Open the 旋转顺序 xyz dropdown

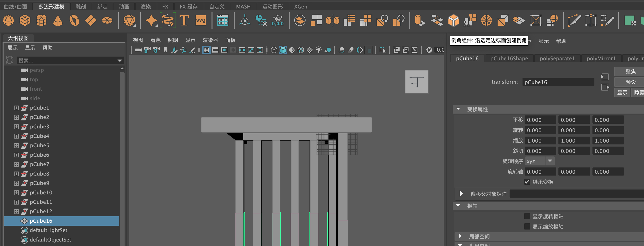[x=539, y=161]
